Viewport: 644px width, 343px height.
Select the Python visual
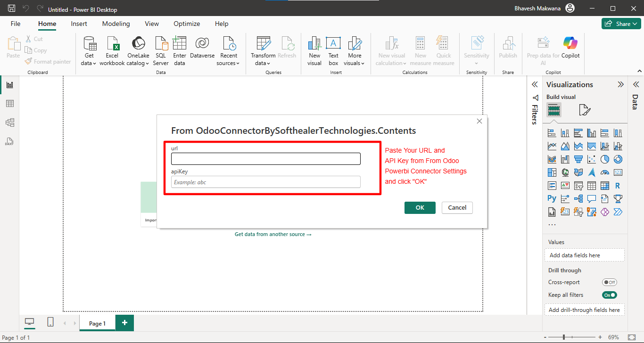click(x=552, y=199)
